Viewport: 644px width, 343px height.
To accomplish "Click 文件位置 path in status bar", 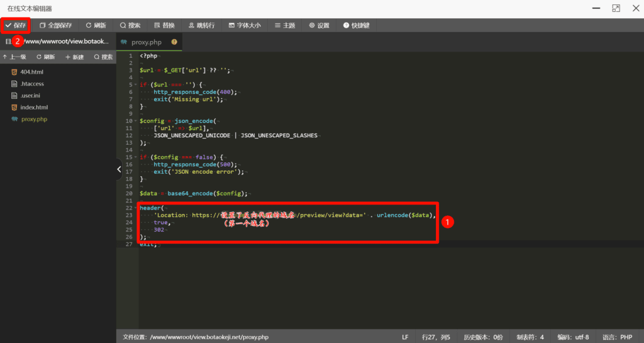I will click(196, 337).
